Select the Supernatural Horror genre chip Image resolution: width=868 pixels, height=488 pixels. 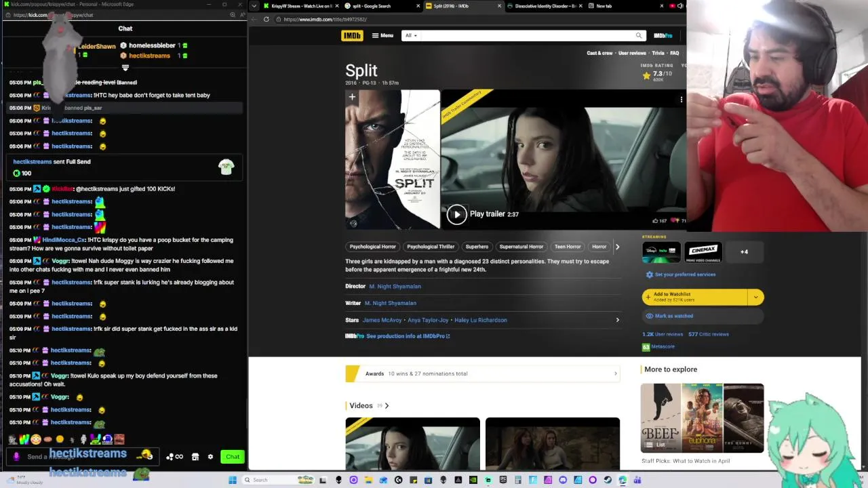pos(521,247)
